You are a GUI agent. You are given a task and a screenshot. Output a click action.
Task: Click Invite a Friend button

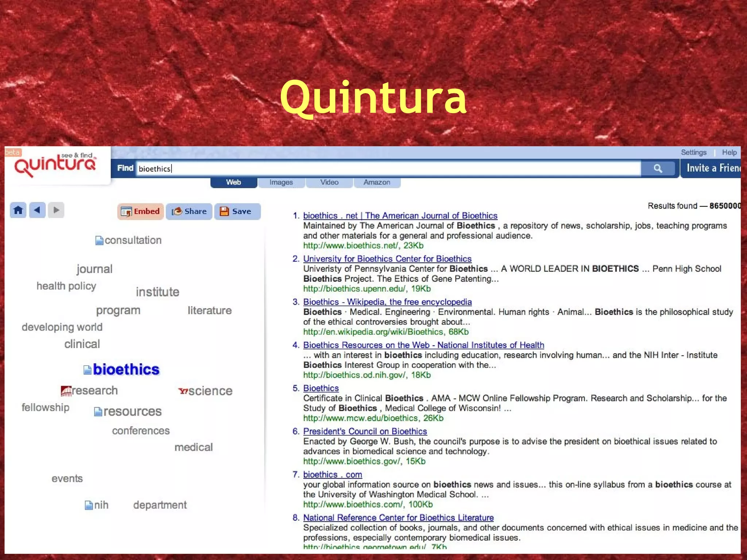pyautogui.click(x=711, y=168)
